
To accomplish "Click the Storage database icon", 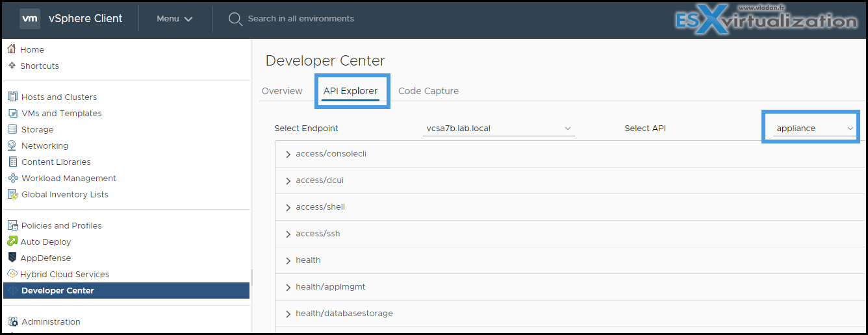I will coord(12,129).
